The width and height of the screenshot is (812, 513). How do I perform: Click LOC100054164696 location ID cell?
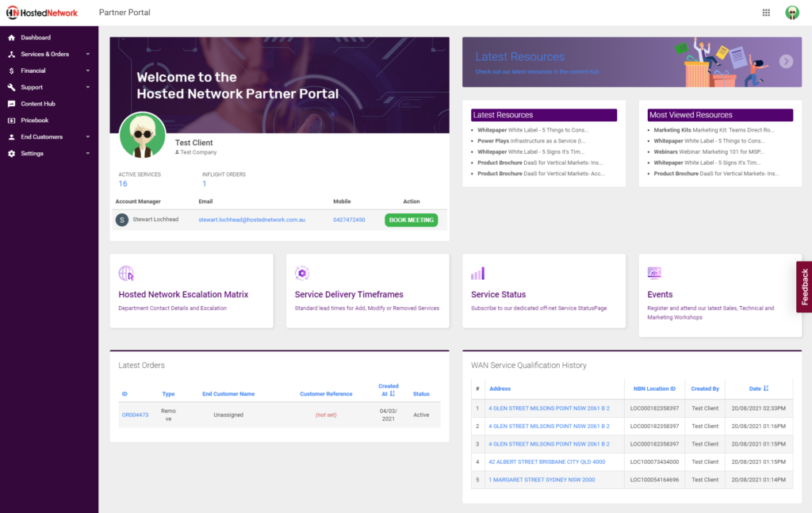654,480
